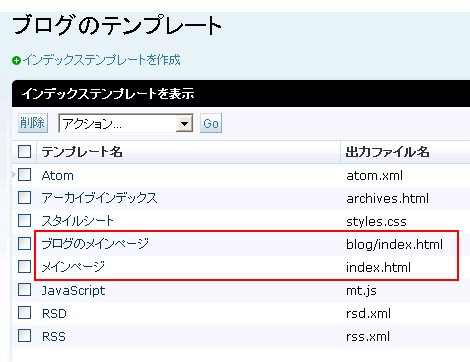The width and height of the screenshot is (470, 362).
Task: Open the JavaScript template link
Action: (73, 291)
